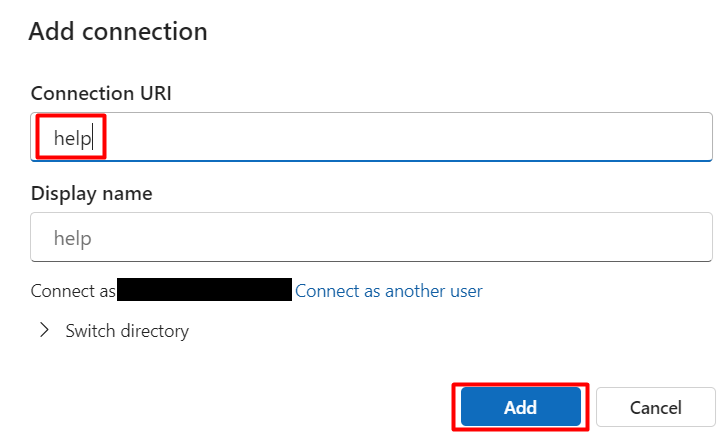The height and width of the screenshot is (440, 724).
Task: Click the typed 'help' text in Connection URI
Action: [x=72, y=137]
